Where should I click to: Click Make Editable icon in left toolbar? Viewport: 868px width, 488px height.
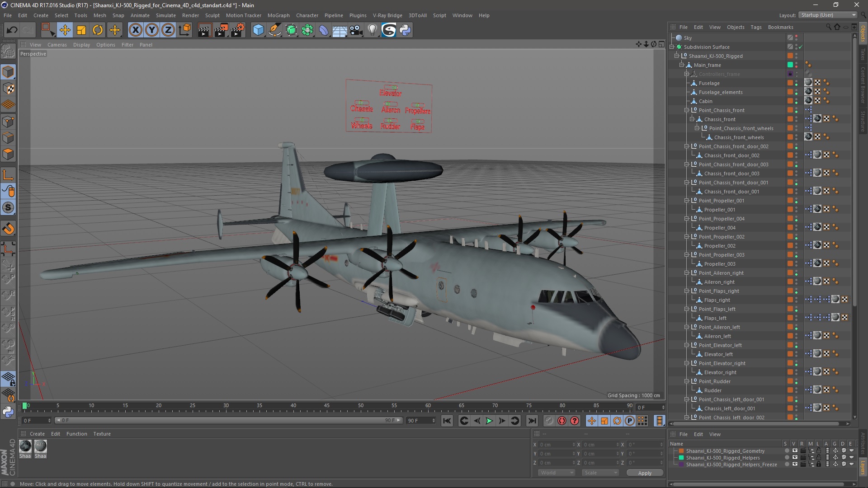[8, 52]
